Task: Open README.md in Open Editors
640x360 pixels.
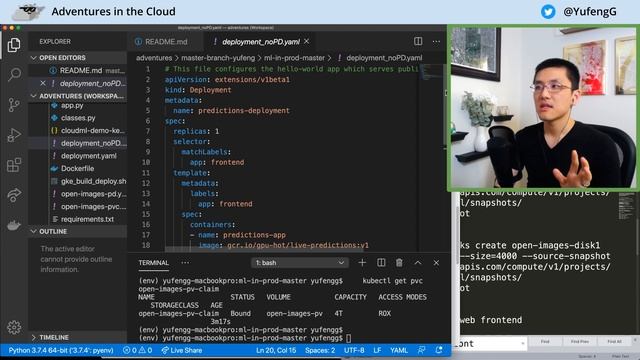Action: click(x=82, y=70)
